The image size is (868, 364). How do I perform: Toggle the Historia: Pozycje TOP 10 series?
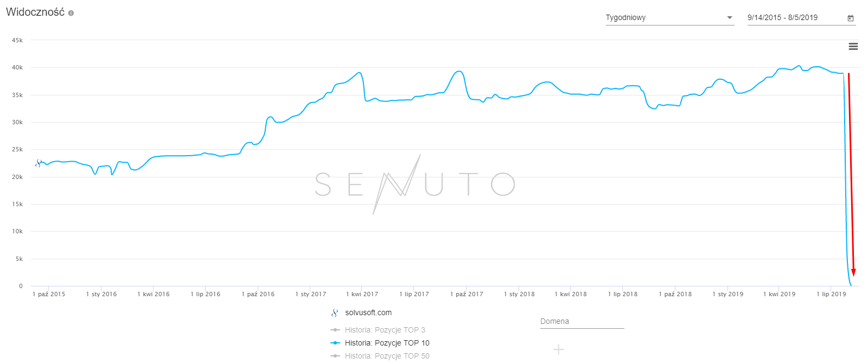click(x=387, y=343)
